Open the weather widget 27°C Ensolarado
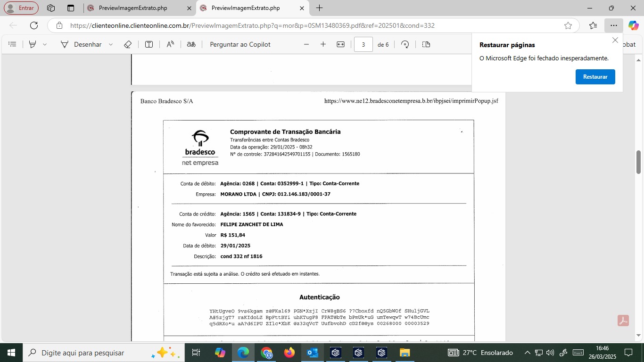 click(x=480, y=353)
